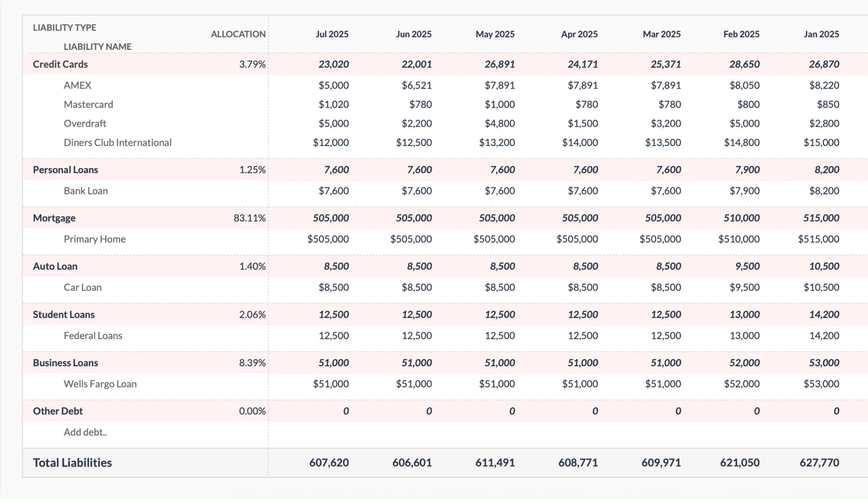The width and height of the screenshot is (868, 499).
Task: Collapse the Mortgage liability section
Action: [53, 218]
